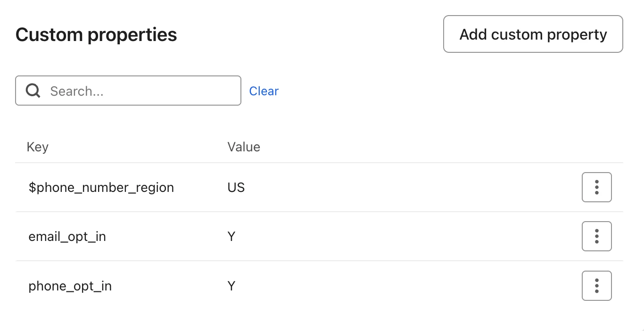Image resolution: width=644 pixels, height=331 pixels.
Task: Click the Key column header
Action: [38, 147]
